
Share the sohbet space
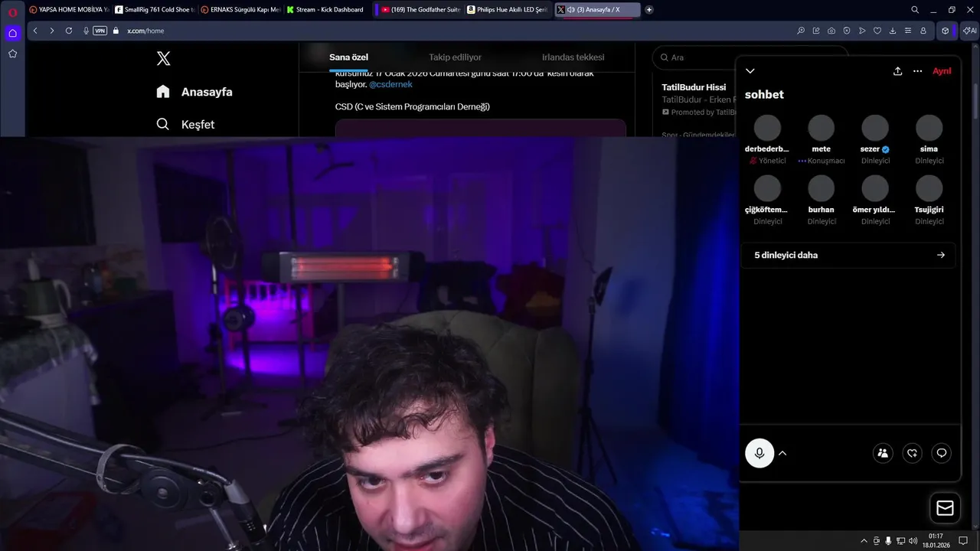[x=897, y=70]
